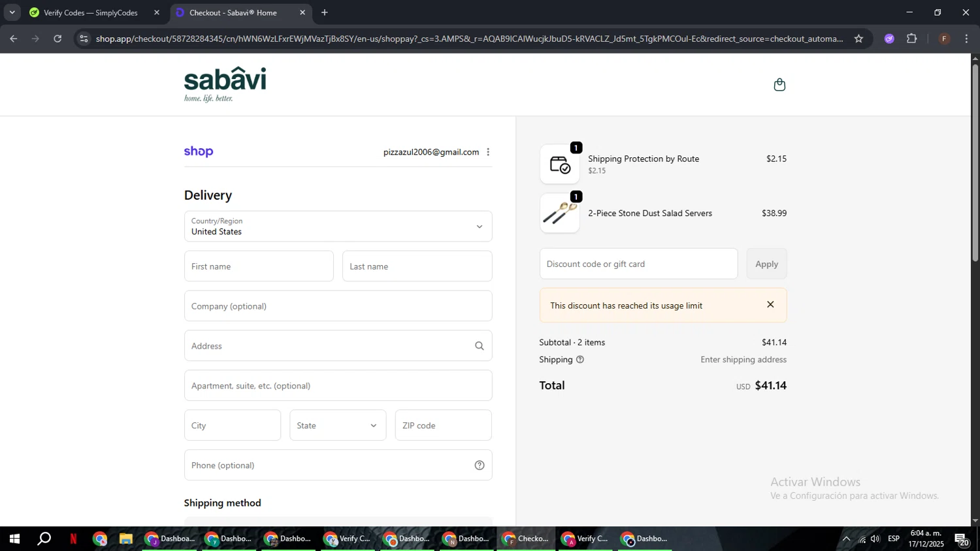Image resolution: width=980 pixels, height=551 pixels.
Task: Open File Explorer from taskbar
Action: 125,539
